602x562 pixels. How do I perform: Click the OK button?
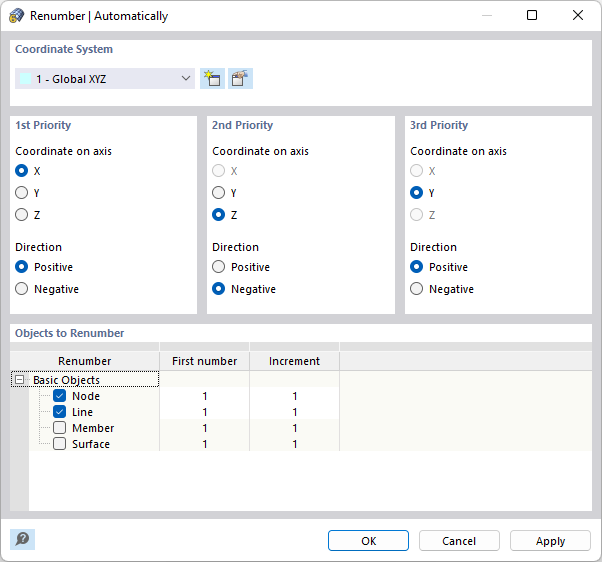(369, 541)
